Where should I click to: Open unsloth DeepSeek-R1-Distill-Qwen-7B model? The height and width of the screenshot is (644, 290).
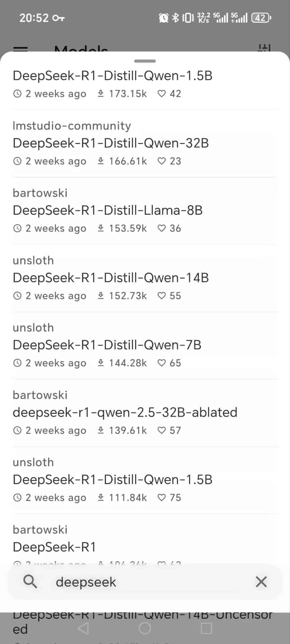tap(107, 345)
